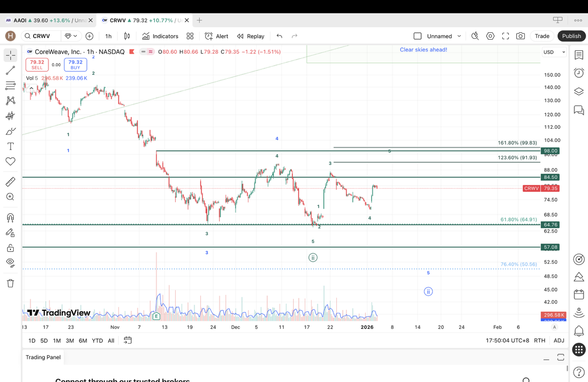This screenshot has height=382, width=588.
Task: Select the 3M time range
Action: (x=70, y=340)
